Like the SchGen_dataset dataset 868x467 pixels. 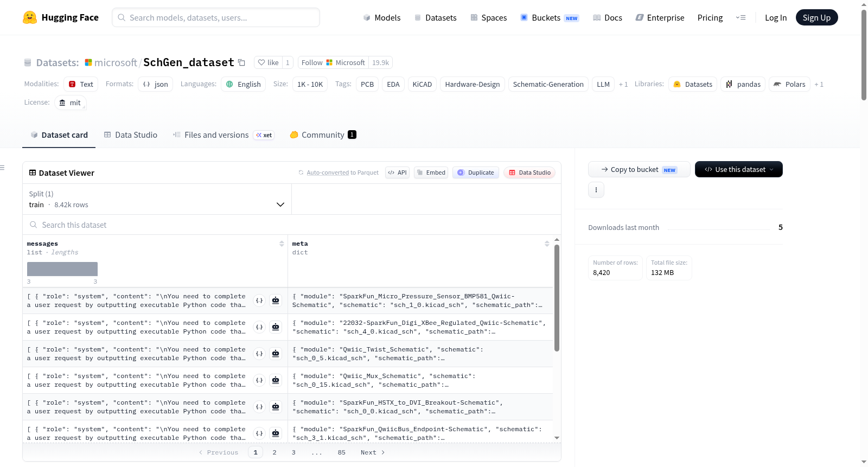tap(268, 62)
